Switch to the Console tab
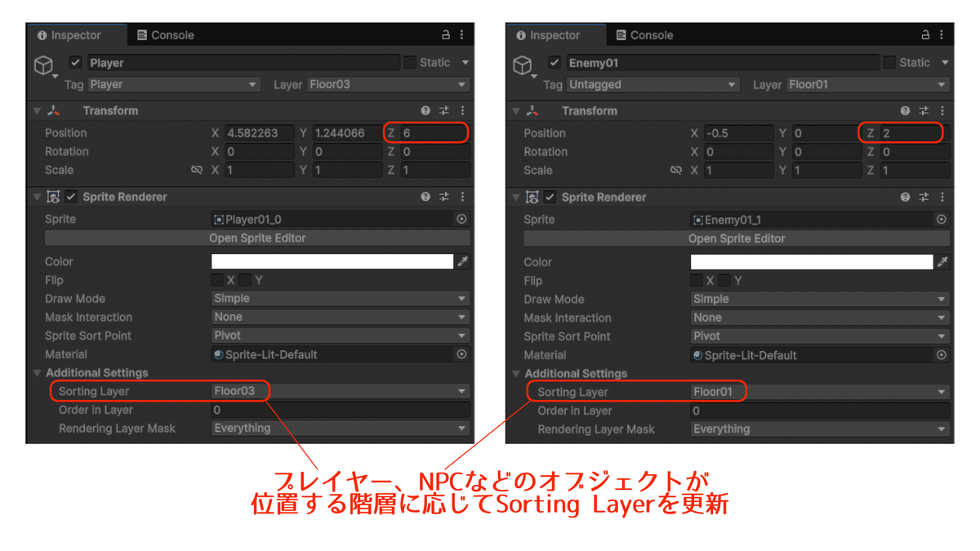Screen dimensions: 980x551 point(169,34)
